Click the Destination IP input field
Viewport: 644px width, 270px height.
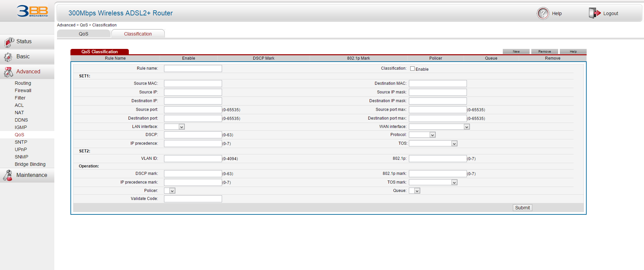193,101
